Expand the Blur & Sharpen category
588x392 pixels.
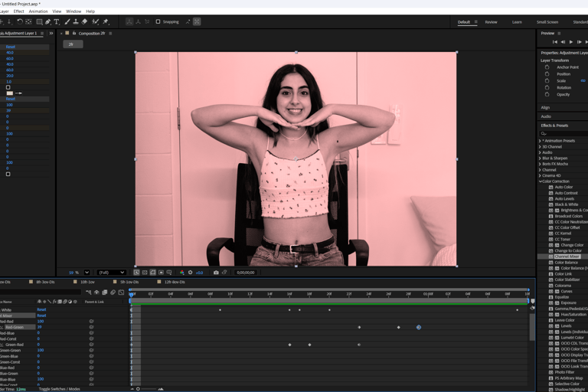click(540, 158)
